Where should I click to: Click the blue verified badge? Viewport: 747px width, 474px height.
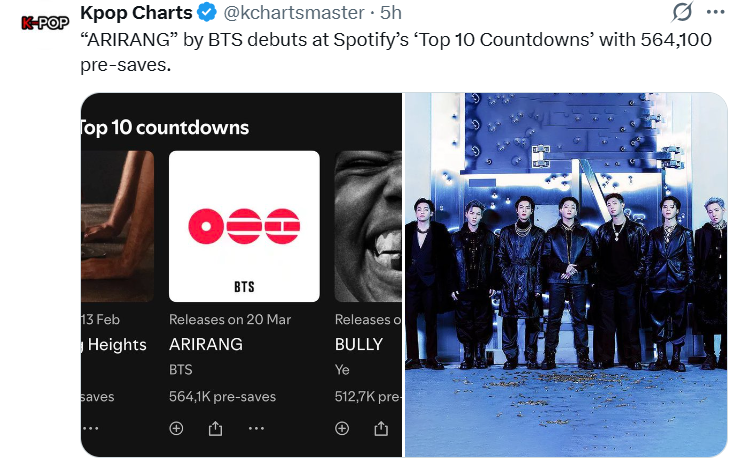[x=207, y=13]
